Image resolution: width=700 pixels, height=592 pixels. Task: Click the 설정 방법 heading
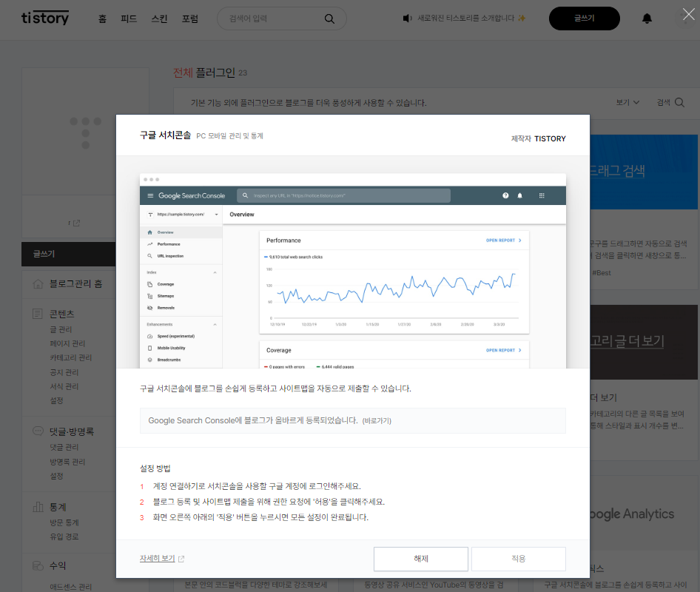click(x=155, y=468)
